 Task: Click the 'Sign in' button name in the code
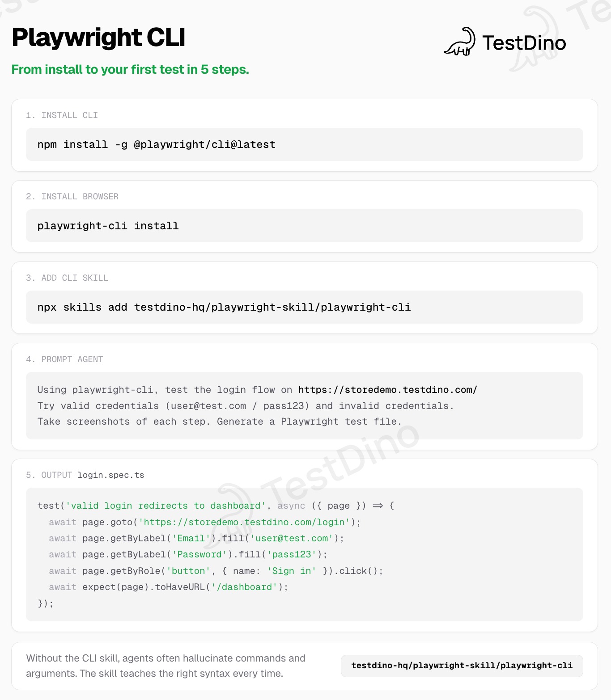(x=292, y=571)
